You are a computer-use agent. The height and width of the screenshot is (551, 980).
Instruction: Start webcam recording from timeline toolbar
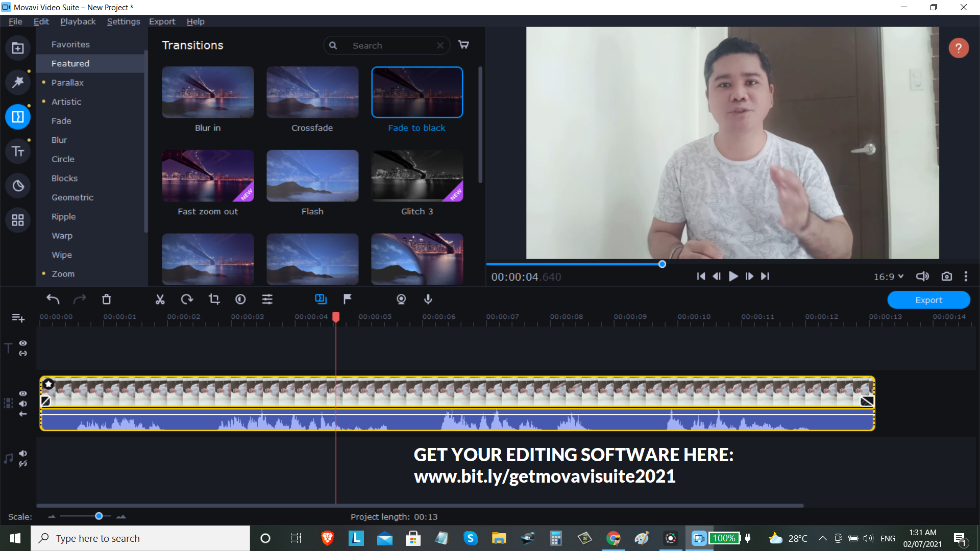[401, 299]
